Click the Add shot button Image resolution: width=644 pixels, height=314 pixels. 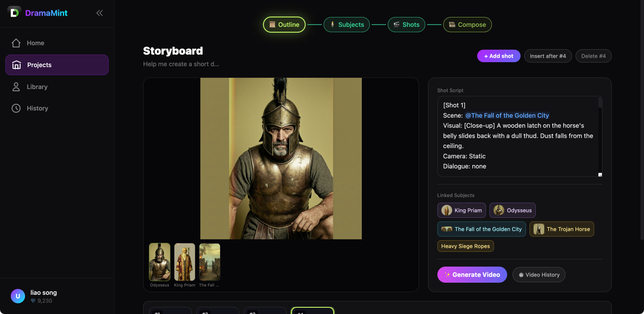click(499, 56)
